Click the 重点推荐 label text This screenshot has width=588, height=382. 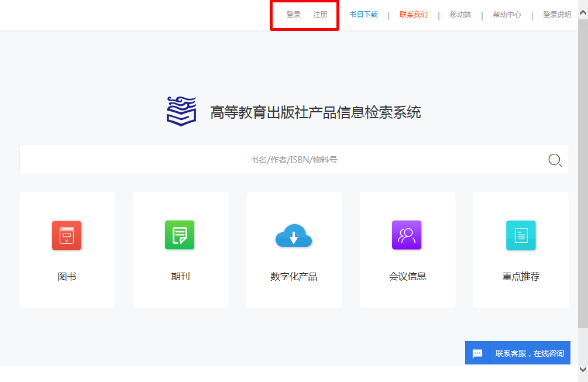tap(521, 277)
